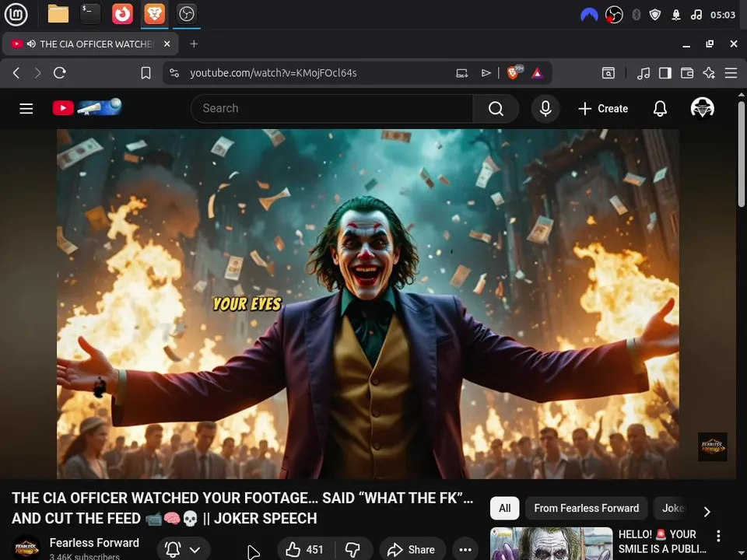This screenshot has height=560, width=747.
Task: Switch to the THE CIA OFFICER WATCHED tab
Action: (x=90, y=44)
